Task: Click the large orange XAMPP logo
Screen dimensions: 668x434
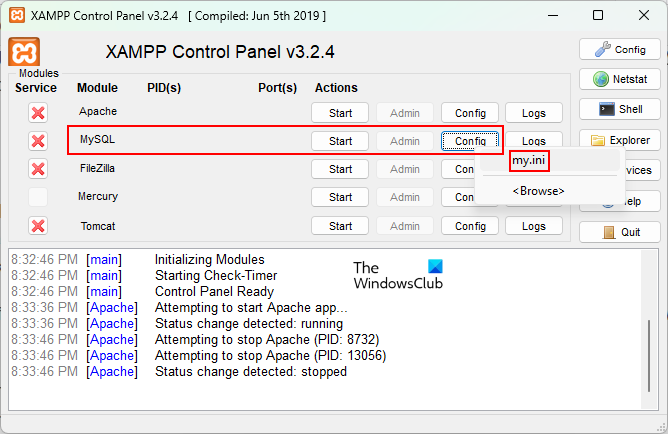Action: [x=24, y=52]
